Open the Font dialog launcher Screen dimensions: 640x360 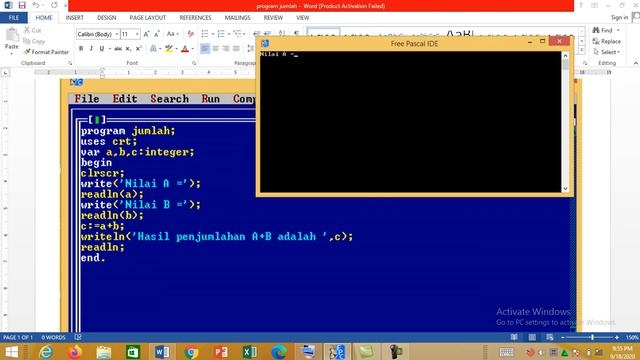click(194, 63)
